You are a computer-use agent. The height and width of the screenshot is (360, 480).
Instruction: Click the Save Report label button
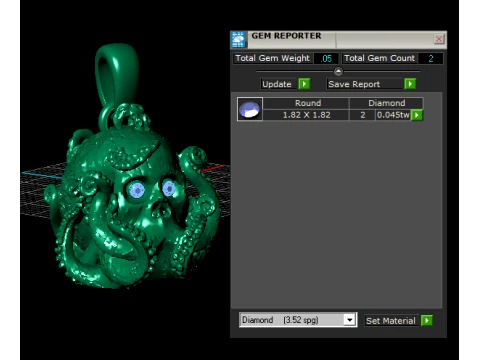[365, 84]
